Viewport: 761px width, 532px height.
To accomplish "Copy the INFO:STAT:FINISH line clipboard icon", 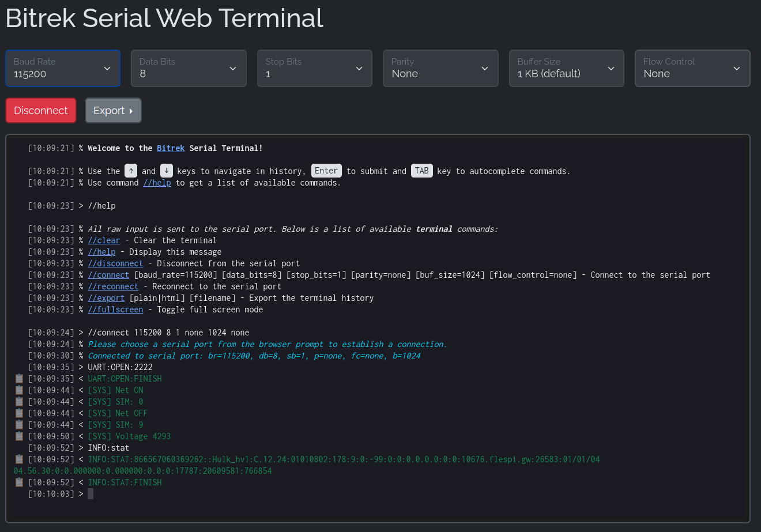I will 19,482.
